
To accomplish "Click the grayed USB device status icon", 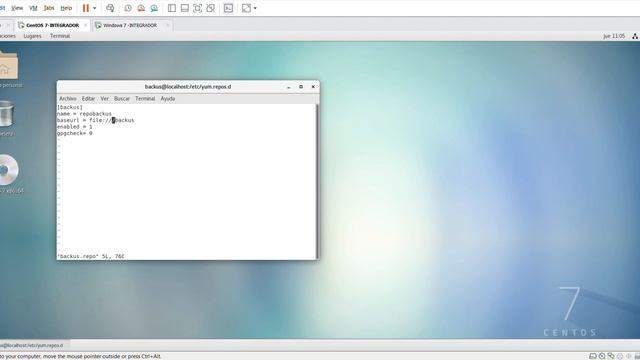I will pyautogui.click(x=620, y=356).
